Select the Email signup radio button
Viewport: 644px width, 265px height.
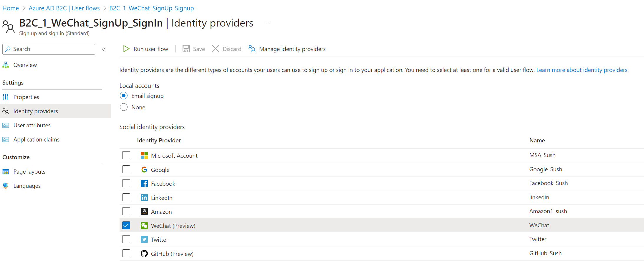pos(124,96)
